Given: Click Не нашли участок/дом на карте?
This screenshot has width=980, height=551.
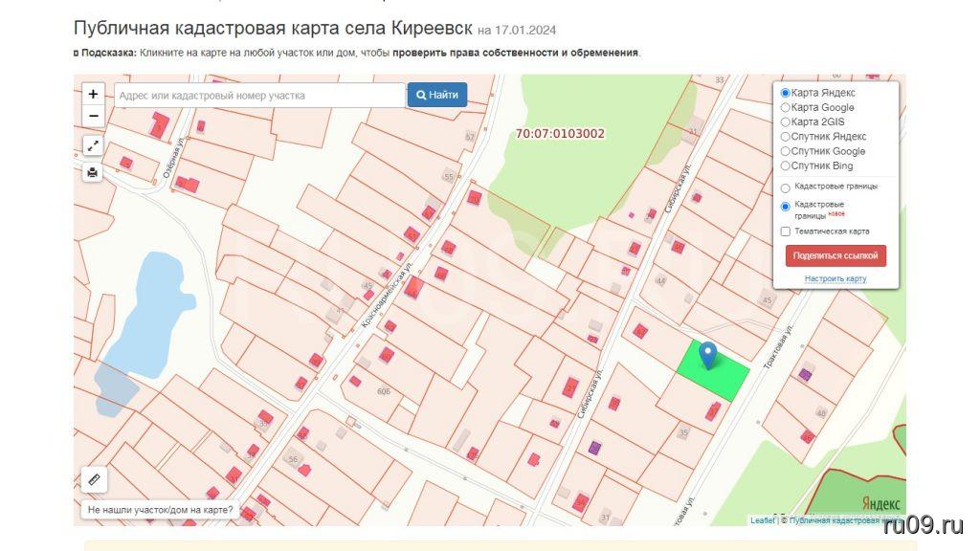Looking at the screenshot, I should [161, 510].
